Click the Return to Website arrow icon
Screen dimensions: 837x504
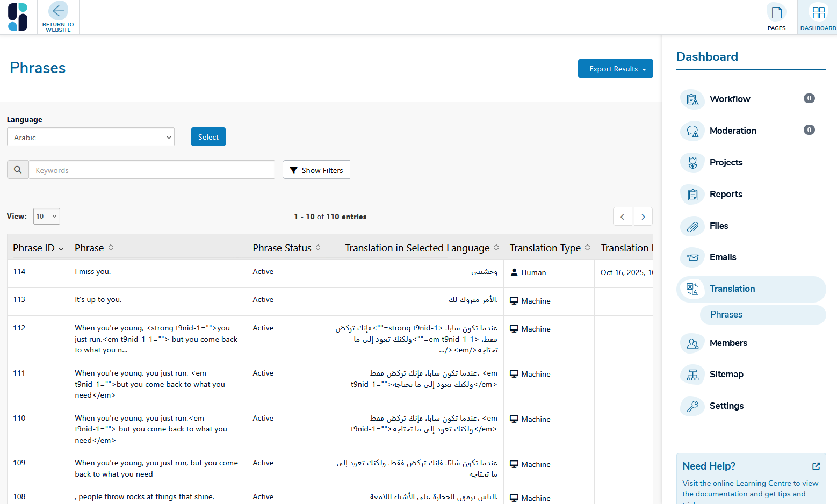click(58, 11)
